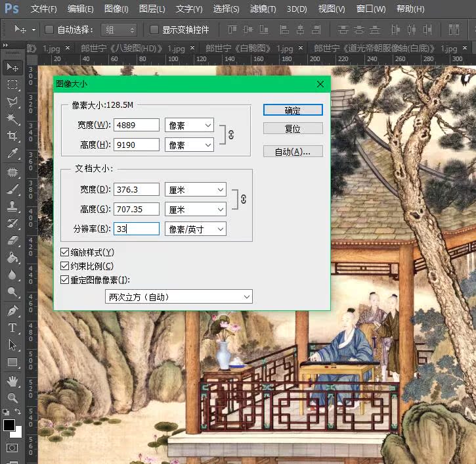
Task: Click align top edges icon in options bar
Action: pyautogui.click(x=232, y=30)
